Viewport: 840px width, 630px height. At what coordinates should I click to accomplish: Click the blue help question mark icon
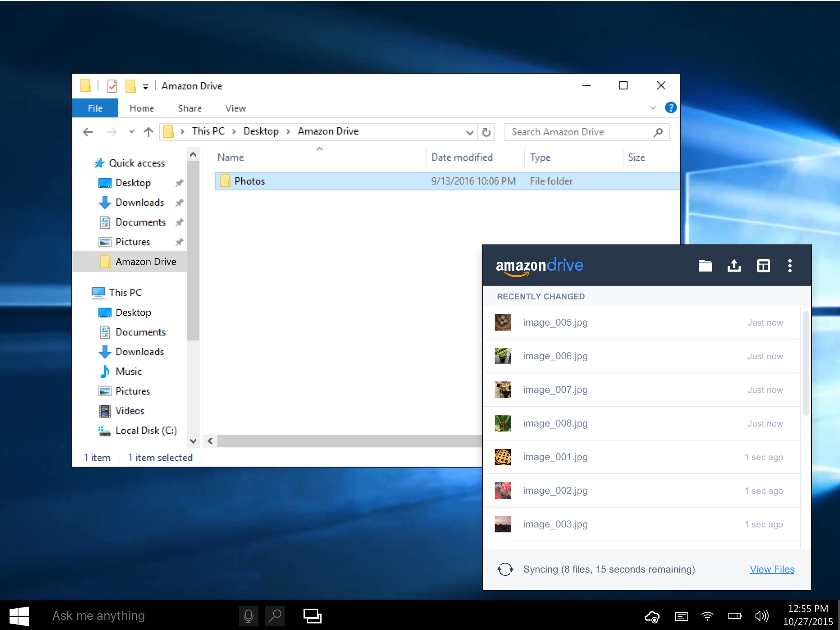pos(671,108)
